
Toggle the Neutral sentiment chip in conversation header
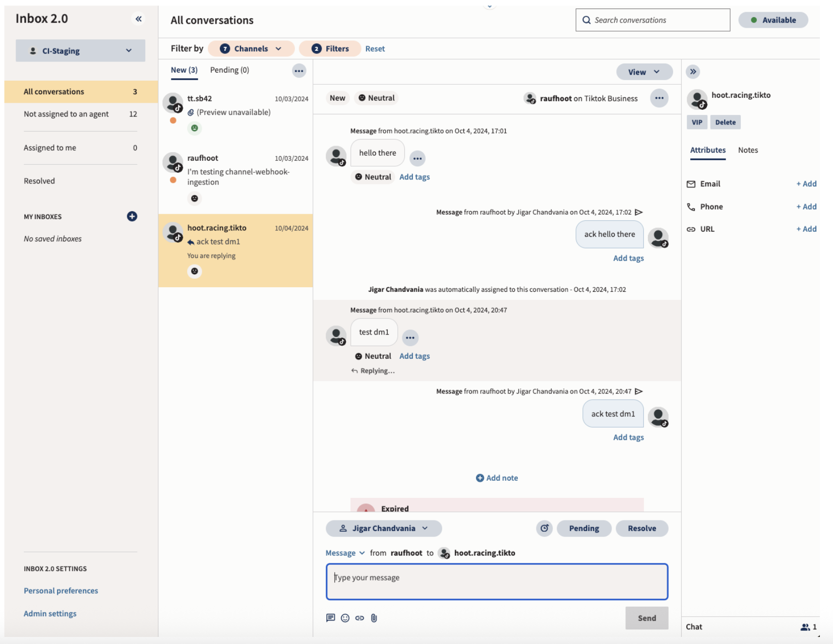(377, 98)
